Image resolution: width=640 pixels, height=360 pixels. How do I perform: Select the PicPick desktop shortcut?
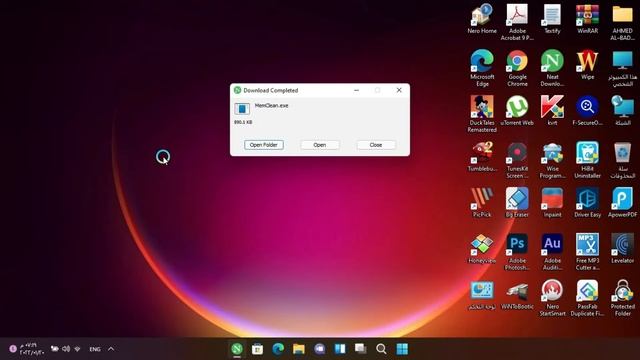click(482, 202)
